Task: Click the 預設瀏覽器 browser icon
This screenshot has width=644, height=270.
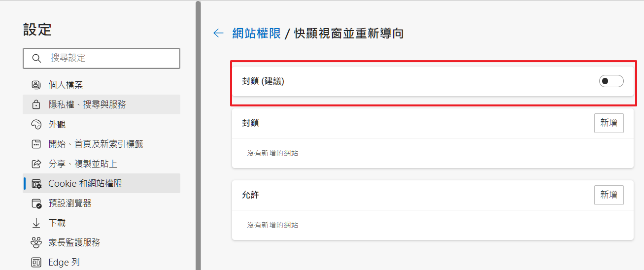Action: click(36, 203)
